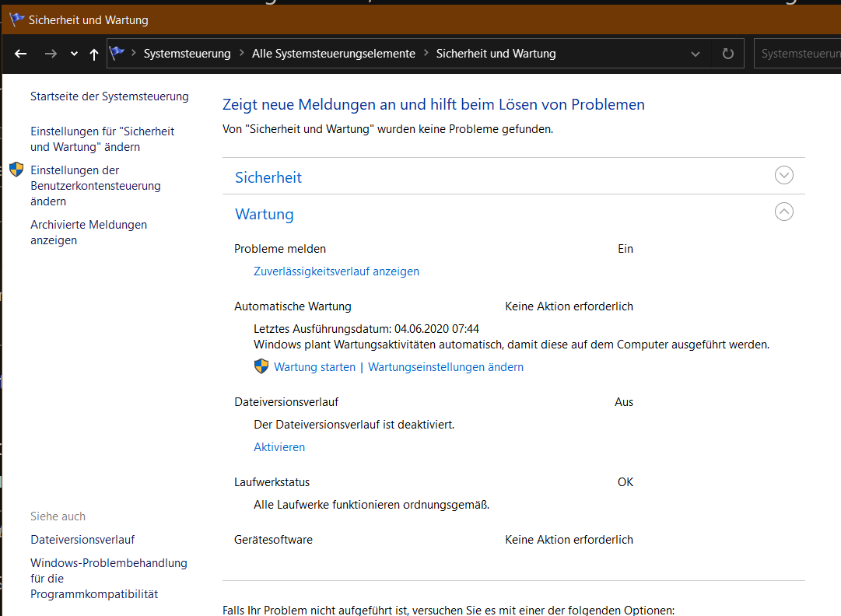The height and width of the screenshot is (616, 841).
Task: Open Benutzerkontensteuerung settings link
Action: [96, 185]
